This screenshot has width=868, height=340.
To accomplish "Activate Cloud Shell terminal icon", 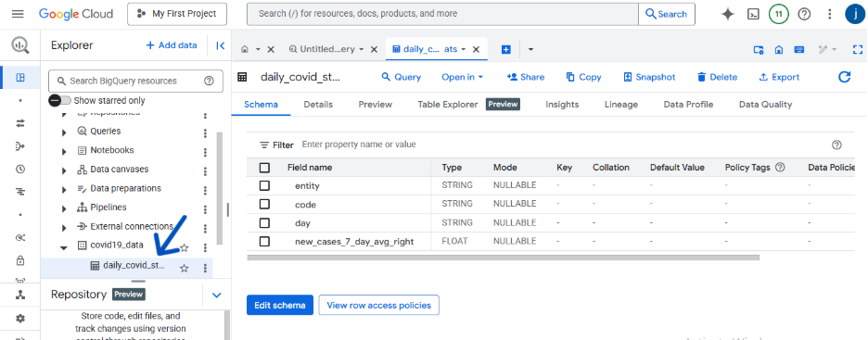I will (753, 15).
